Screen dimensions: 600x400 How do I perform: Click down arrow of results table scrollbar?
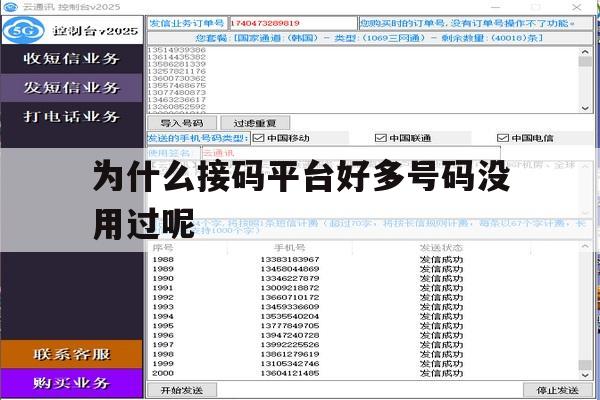click(x=585, y=375)
